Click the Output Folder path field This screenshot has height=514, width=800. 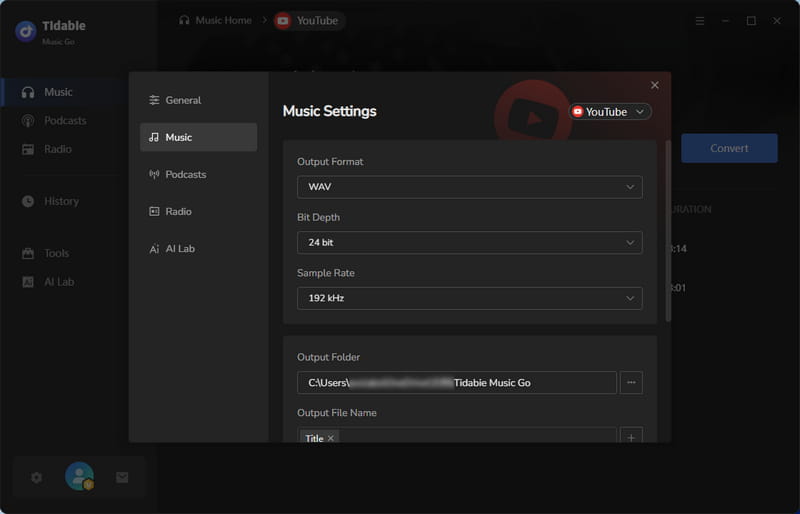[x=457, y=383]
